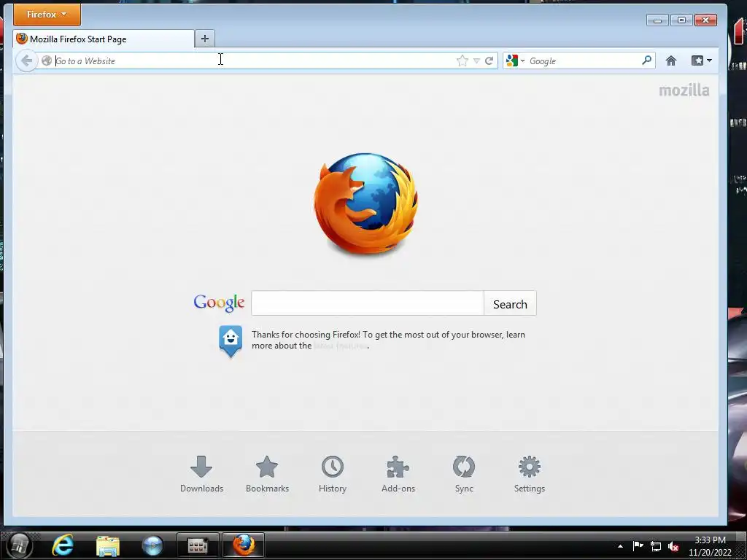Open Settings from the start page
The image size is (747, 560).
(530, 474)
